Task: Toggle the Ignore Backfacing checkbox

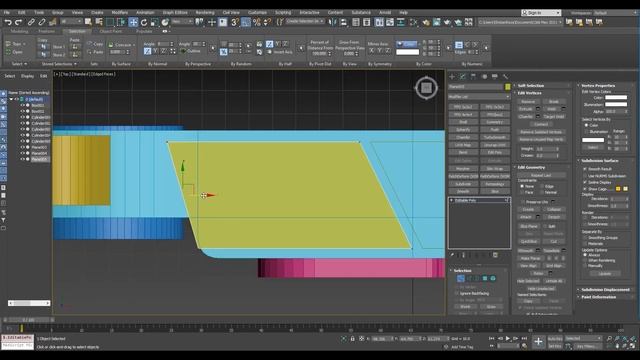Action: point(457,293)
